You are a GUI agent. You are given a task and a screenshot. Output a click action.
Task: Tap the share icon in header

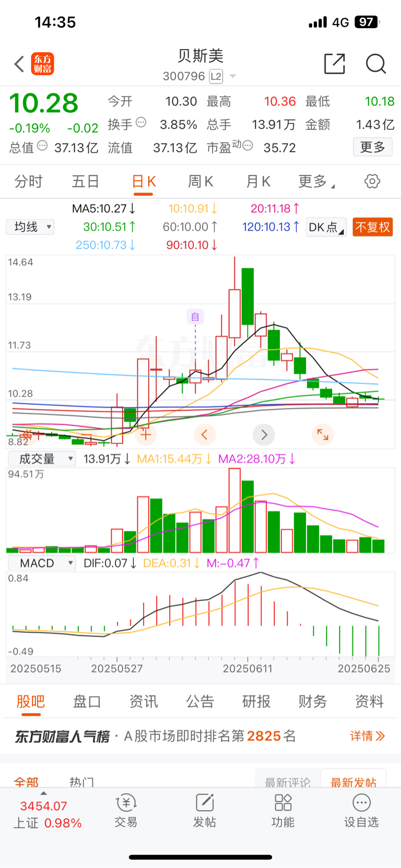pos(335,64)
